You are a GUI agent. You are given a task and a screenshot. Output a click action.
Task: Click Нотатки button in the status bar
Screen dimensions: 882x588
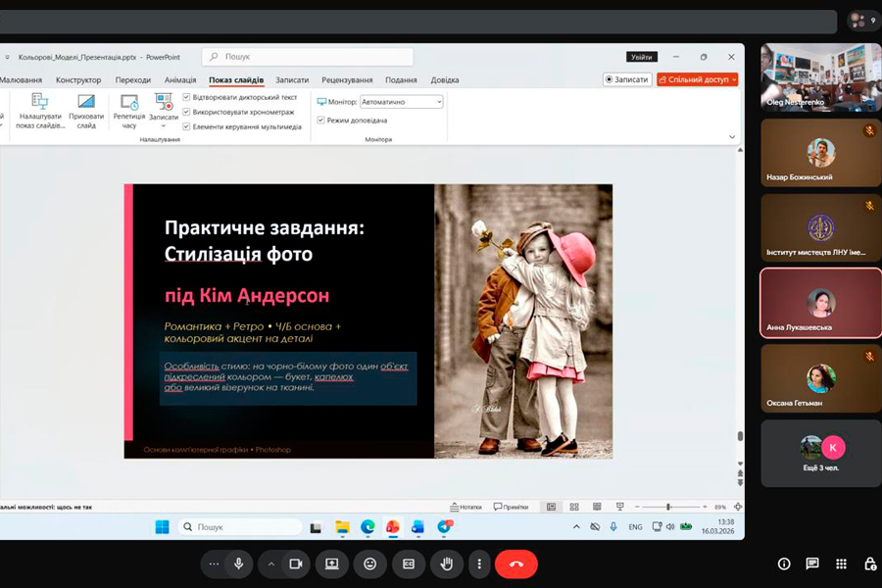pos(466,507)
